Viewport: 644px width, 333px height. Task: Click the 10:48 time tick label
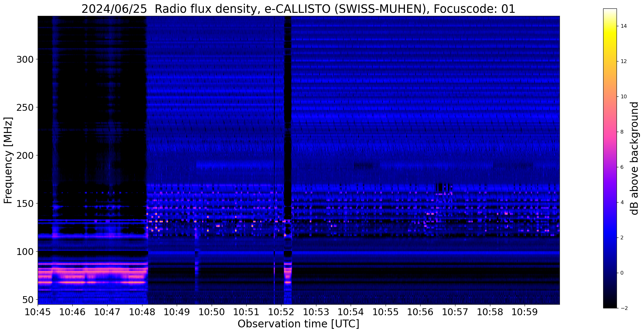pos(142,312)
